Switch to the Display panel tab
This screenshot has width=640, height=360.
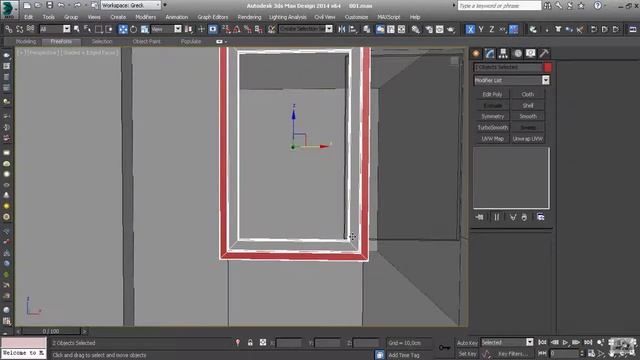(531, 53)
